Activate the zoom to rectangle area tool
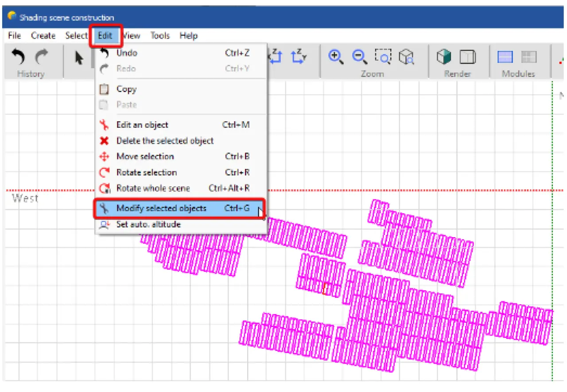The height and width of the screenshot is (392, 567). 383,56
